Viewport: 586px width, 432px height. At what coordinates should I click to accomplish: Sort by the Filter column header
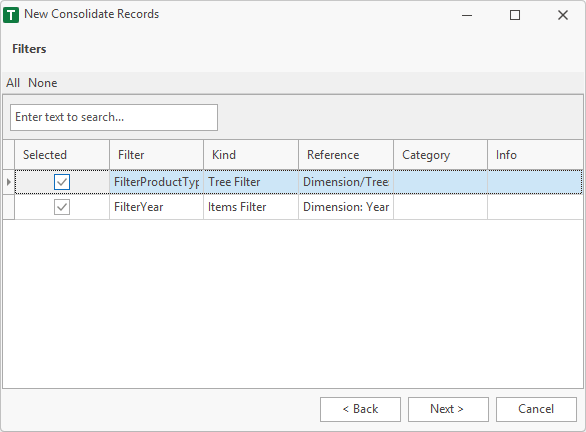coord(157,155)
